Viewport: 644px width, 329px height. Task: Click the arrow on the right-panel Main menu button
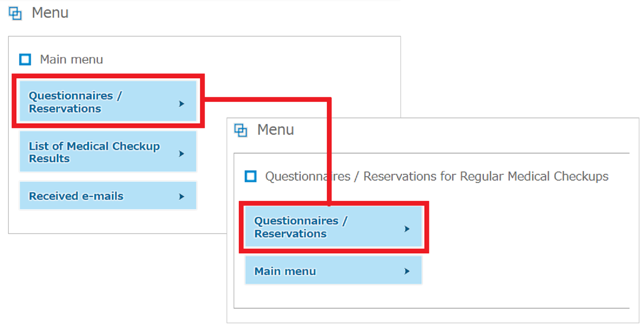pos(407,271)
